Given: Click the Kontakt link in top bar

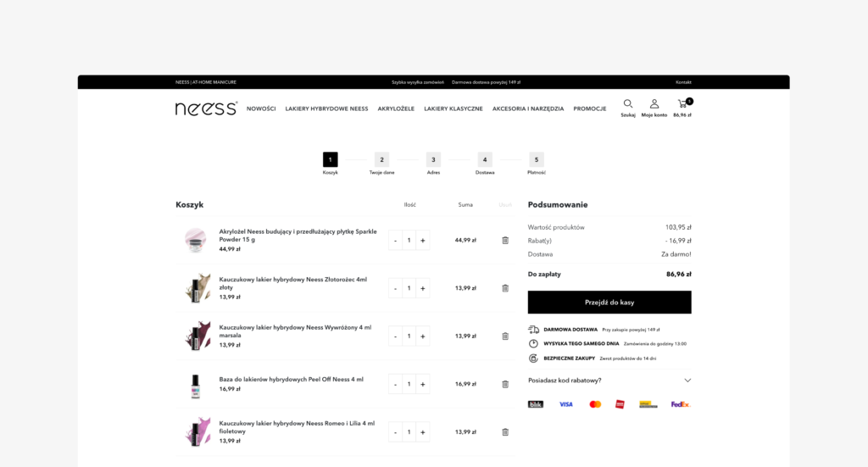Looking at the screenshot, I should pos(683,82).
